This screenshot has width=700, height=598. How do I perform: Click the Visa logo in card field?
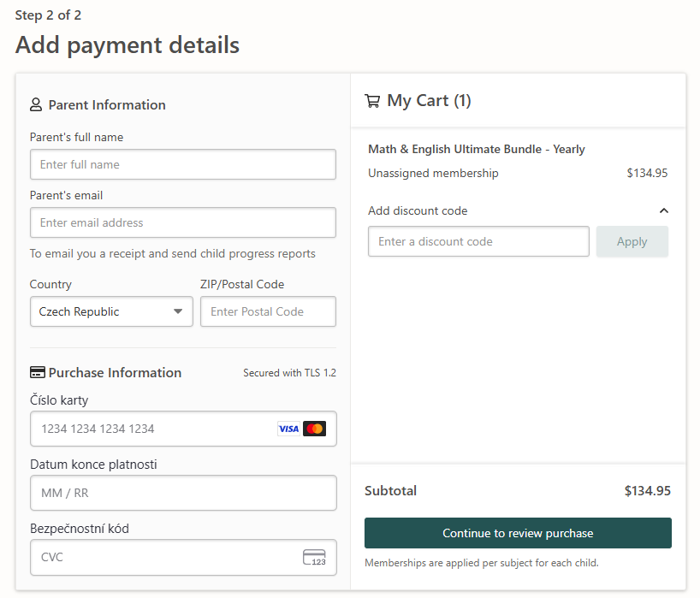[x=288, y=429]
